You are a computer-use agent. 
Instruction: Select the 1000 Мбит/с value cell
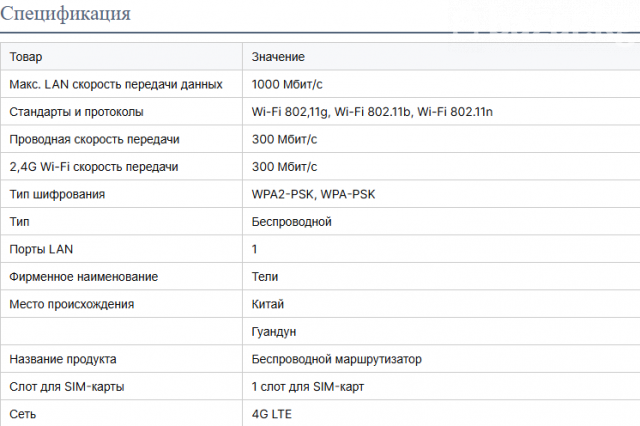coord(285,85)
